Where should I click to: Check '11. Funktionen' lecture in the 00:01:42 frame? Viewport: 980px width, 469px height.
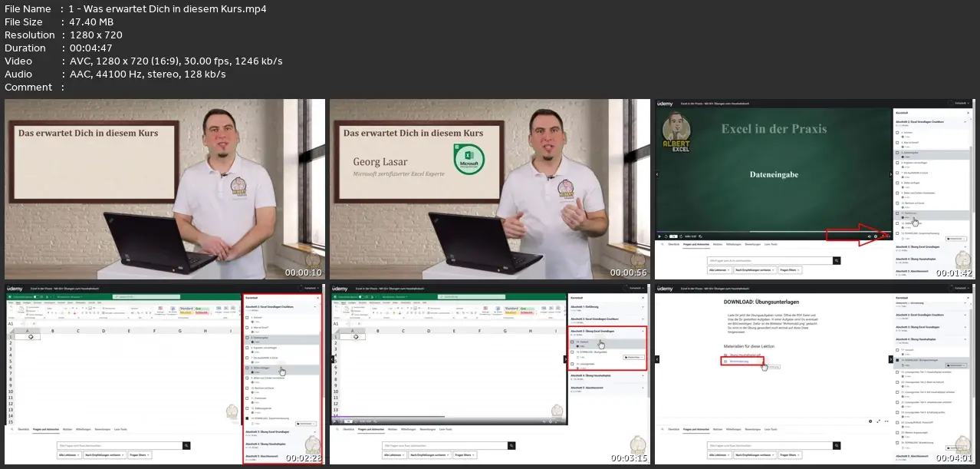pyautogui.click(x=897, y=213)
